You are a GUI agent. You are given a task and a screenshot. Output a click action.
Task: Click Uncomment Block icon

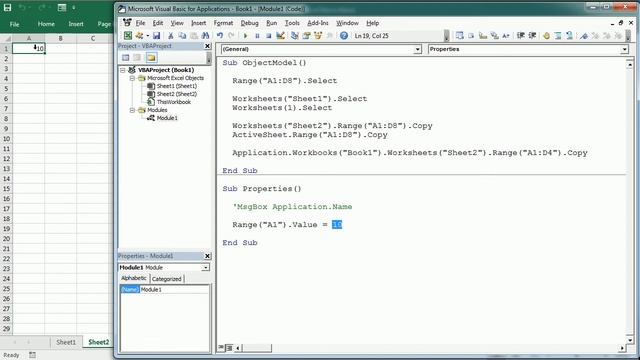569,36
